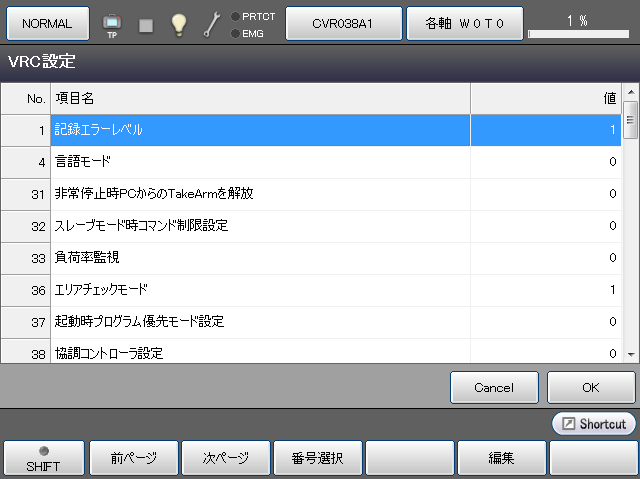
Task: Go to 次ページ (next page)
Action: click(225, 458)
